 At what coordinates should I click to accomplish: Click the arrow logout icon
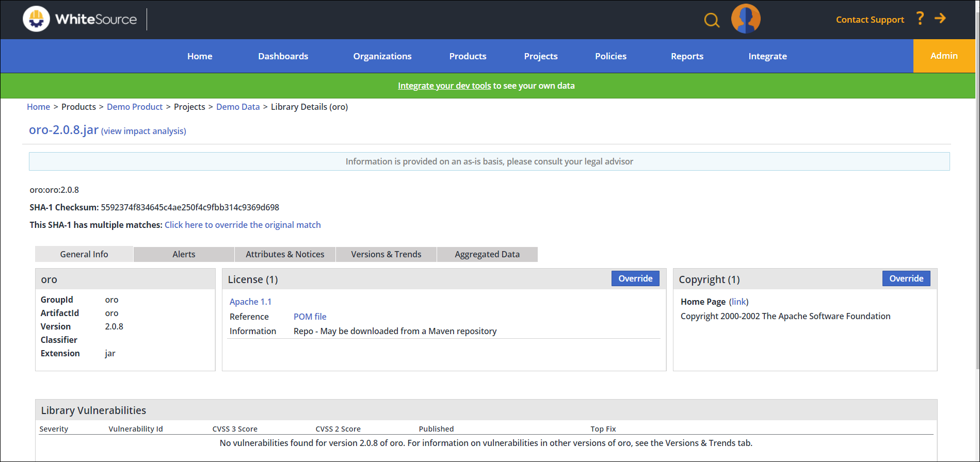[x=940, y=19]
